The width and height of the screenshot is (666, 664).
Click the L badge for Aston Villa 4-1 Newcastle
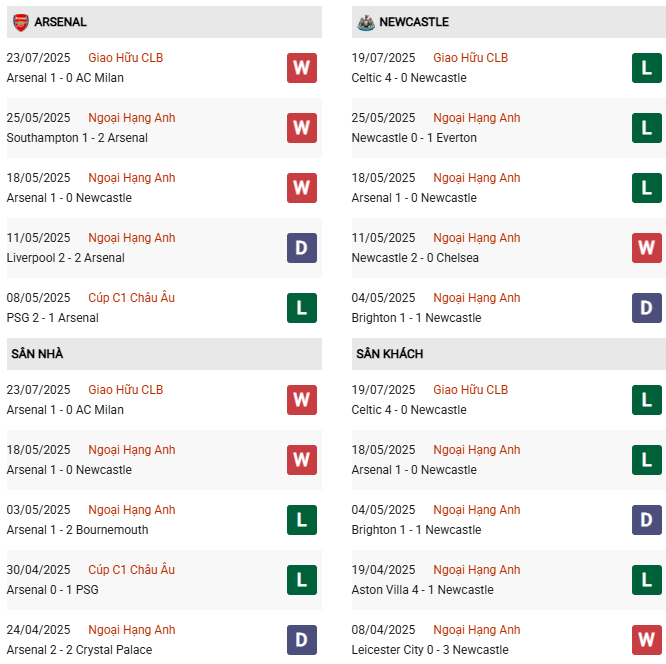[x=646, y=580]
